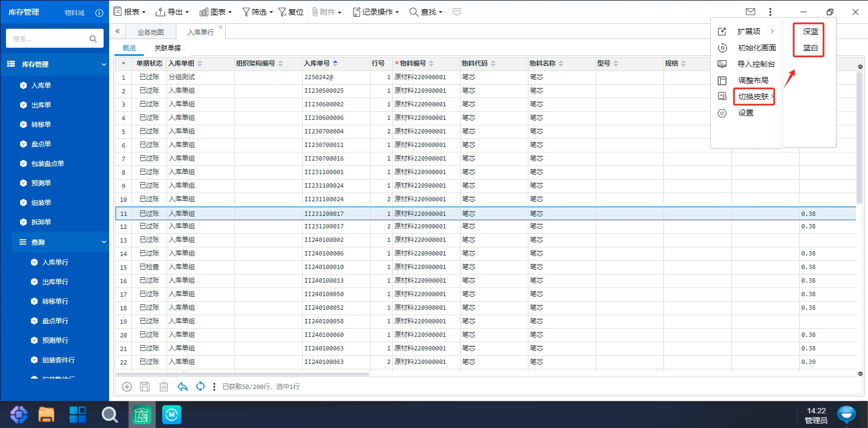This screenshot has height=428, width=868.
Task: Sort by 物料名称 column header
Action: [546, 63]
